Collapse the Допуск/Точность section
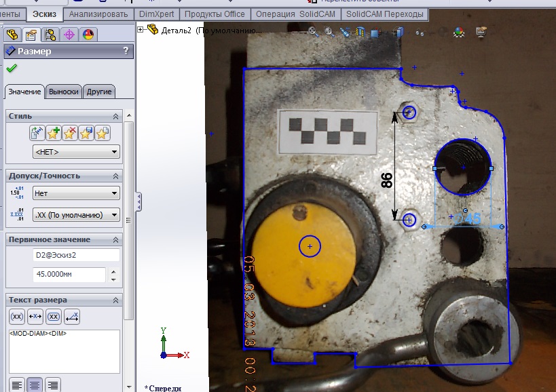 click(115, 176)
